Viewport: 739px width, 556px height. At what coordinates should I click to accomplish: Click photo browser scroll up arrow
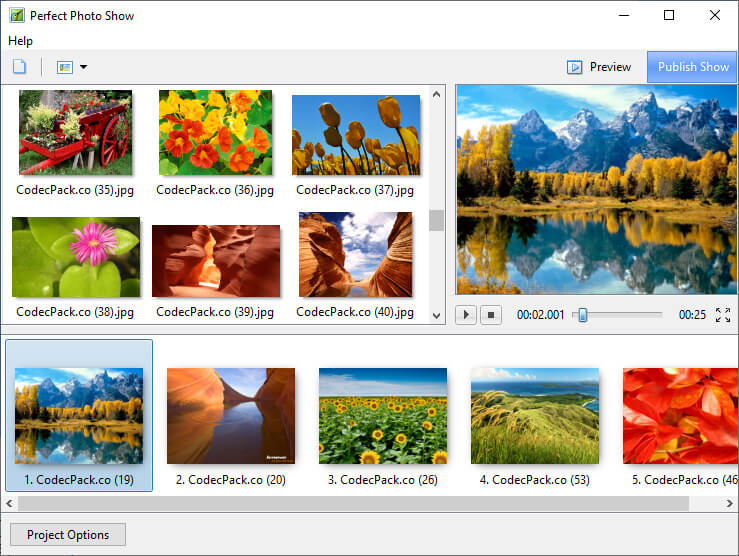(436, 94)
